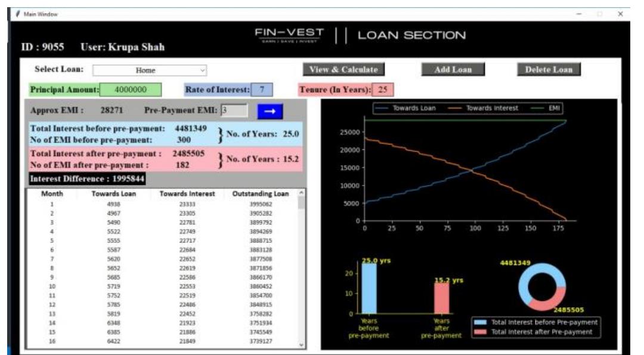Click the scroll up arrow of amortization table
644x355 pixels.
(301, 193)
